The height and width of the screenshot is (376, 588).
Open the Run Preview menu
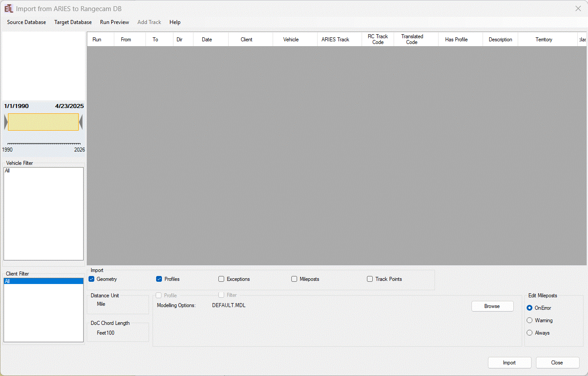click(x=114, y=22)
